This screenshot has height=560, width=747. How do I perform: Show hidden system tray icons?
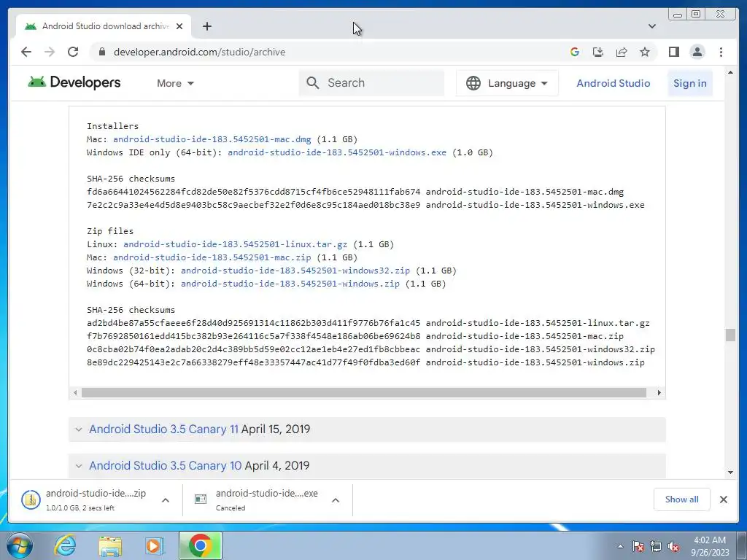point(620,546)
